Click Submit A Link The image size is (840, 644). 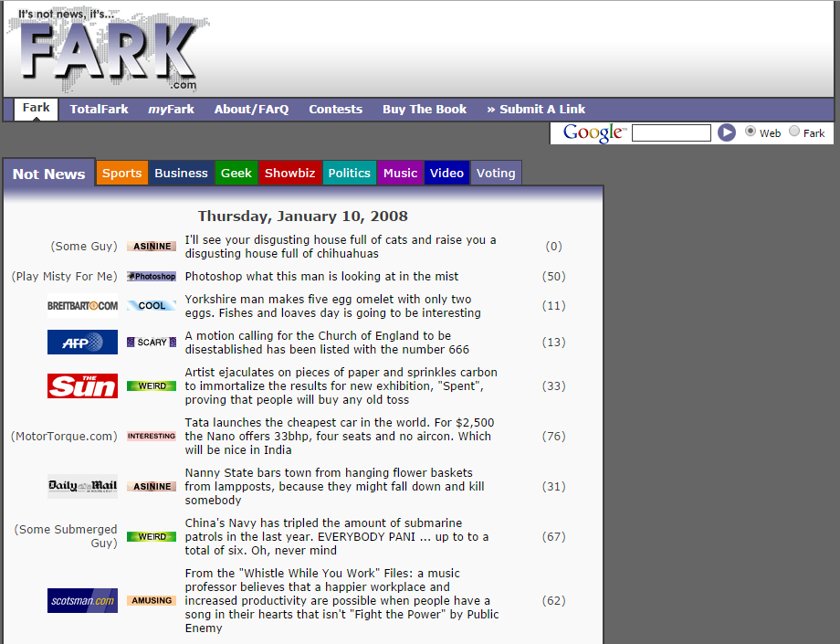point(536,108)
